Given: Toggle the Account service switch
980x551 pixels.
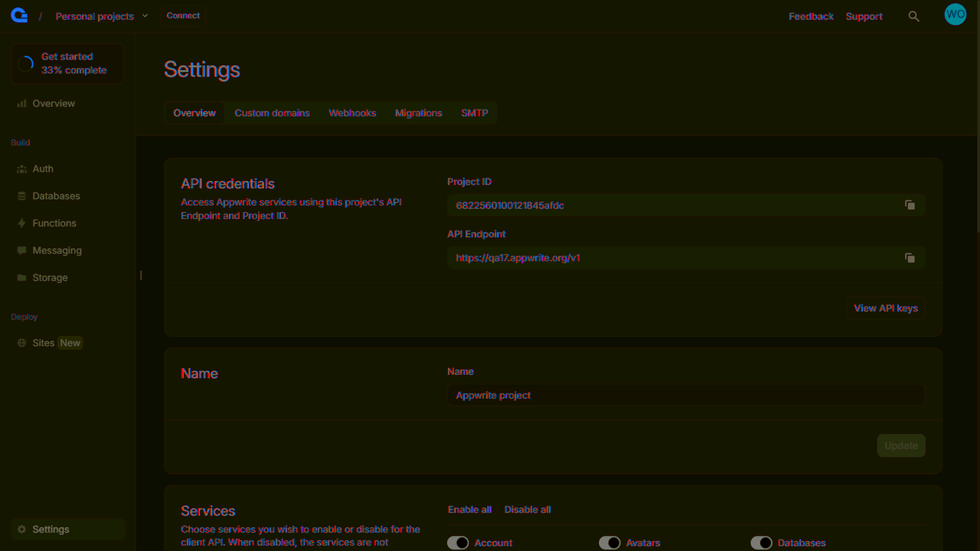Looking at the screenshot, I should (x=458, y=542).
